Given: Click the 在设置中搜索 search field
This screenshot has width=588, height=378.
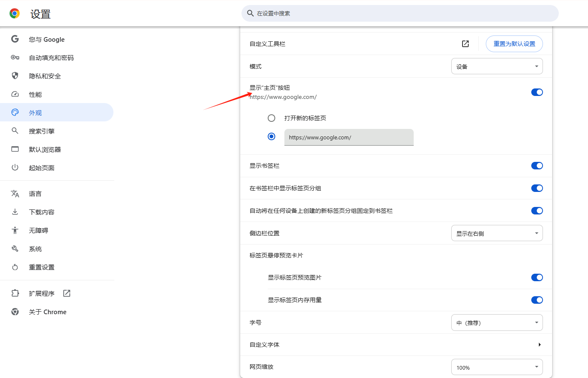Looking at the screenshot, I should coord(400,13).
